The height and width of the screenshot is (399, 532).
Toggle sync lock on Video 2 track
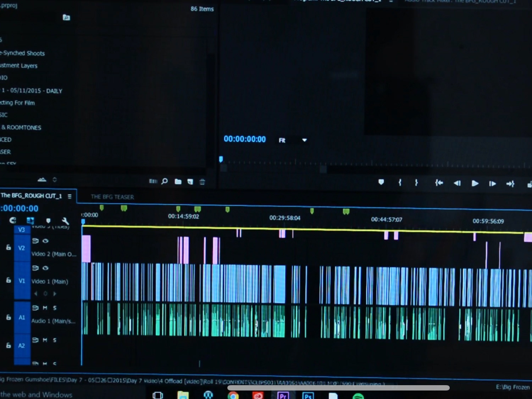tap(35, 241)
